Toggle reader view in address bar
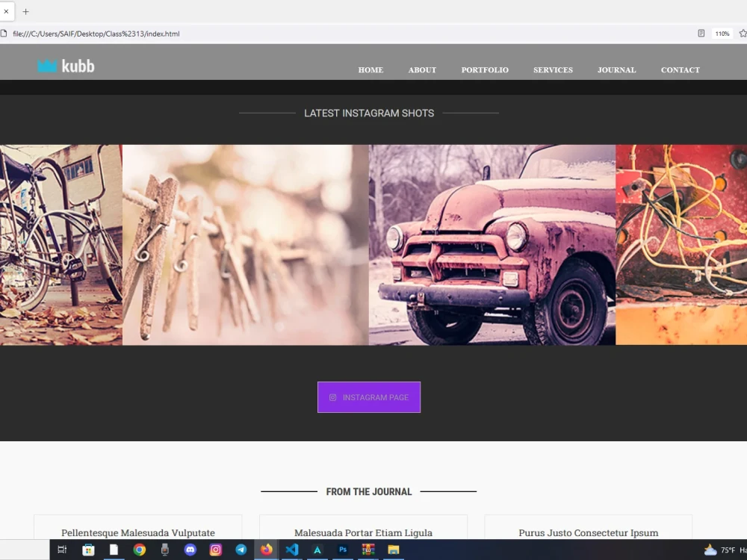This screenshot has height=560, width=747. pyautogui.click(x=701, y=34)
